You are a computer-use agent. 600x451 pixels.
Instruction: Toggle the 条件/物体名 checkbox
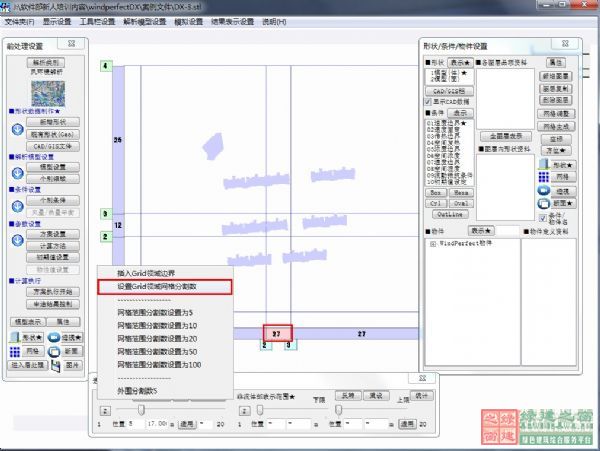(544, 216)
